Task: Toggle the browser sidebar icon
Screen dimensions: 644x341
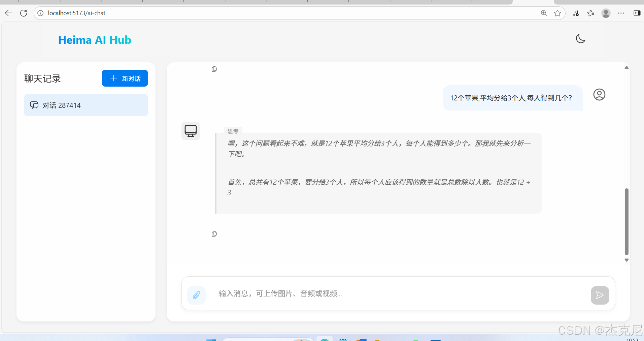Action: pyautogui.click(x=637, y=13)
